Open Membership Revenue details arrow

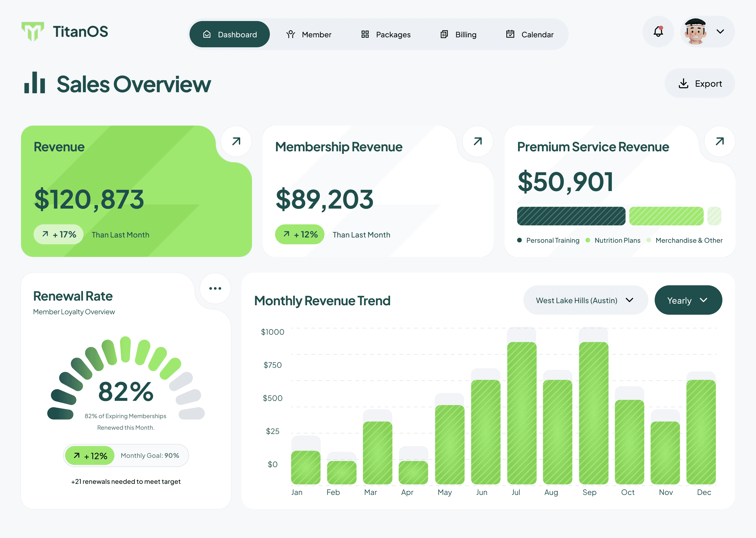tap(478, 141)
